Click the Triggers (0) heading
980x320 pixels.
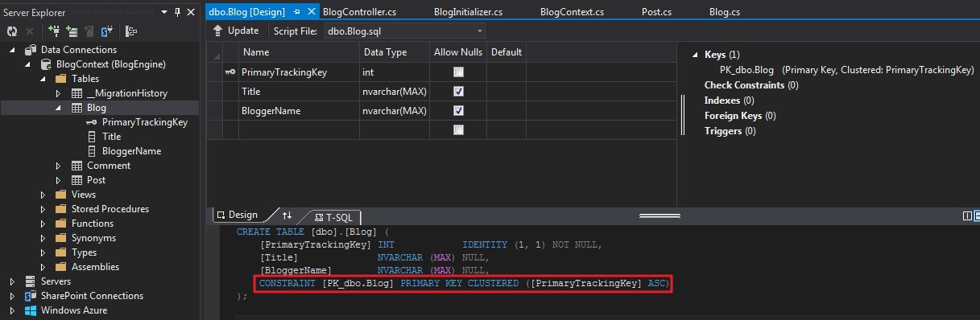pos(730,131)
